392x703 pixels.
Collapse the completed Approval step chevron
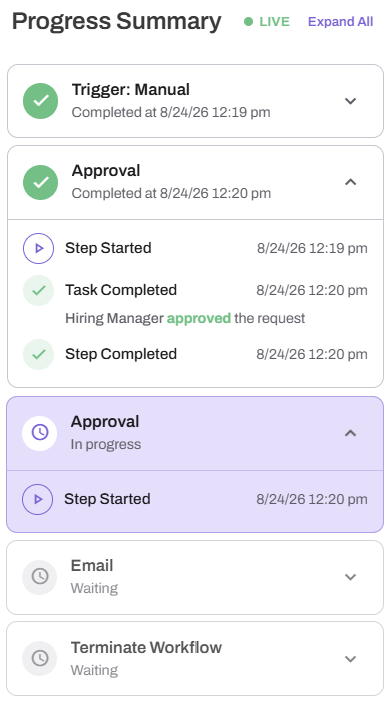tap(350, 182)
